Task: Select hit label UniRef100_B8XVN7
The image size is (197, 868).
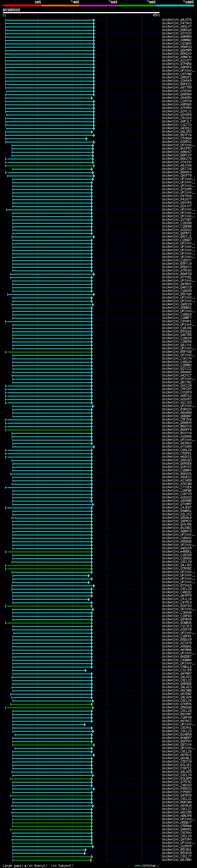Action: point(177,714)
